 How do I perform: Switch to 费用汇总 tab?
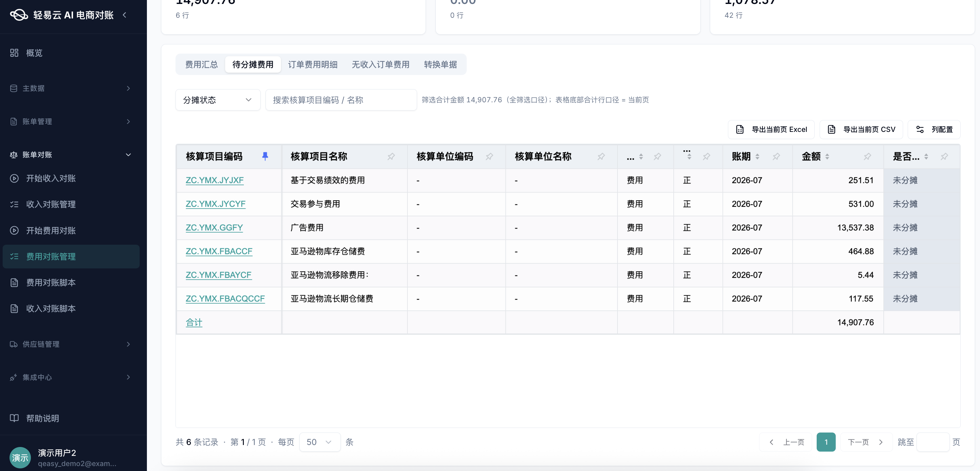[201, 64]
